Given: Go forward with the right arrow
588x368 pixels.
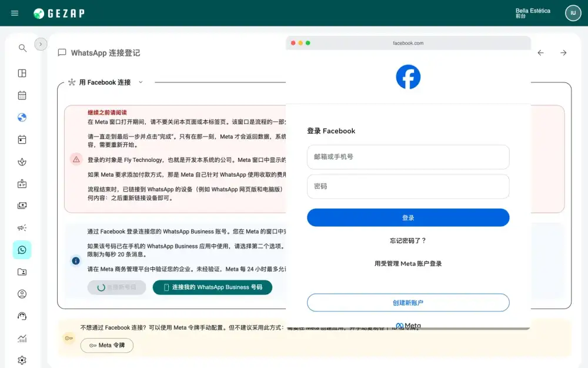Looking at the screenshot, I should [x=563, y=53].
